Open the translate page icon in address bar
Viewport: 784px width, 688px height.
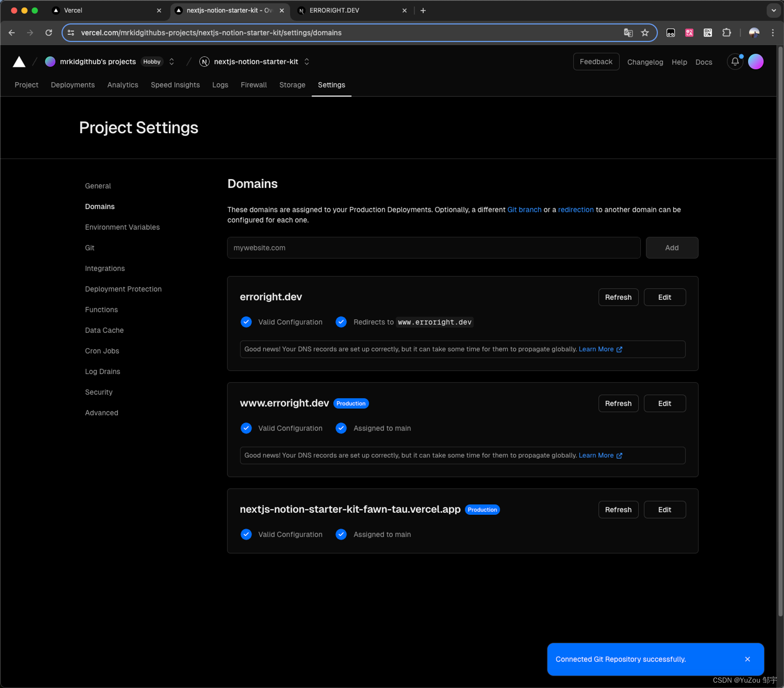(628, 33)
